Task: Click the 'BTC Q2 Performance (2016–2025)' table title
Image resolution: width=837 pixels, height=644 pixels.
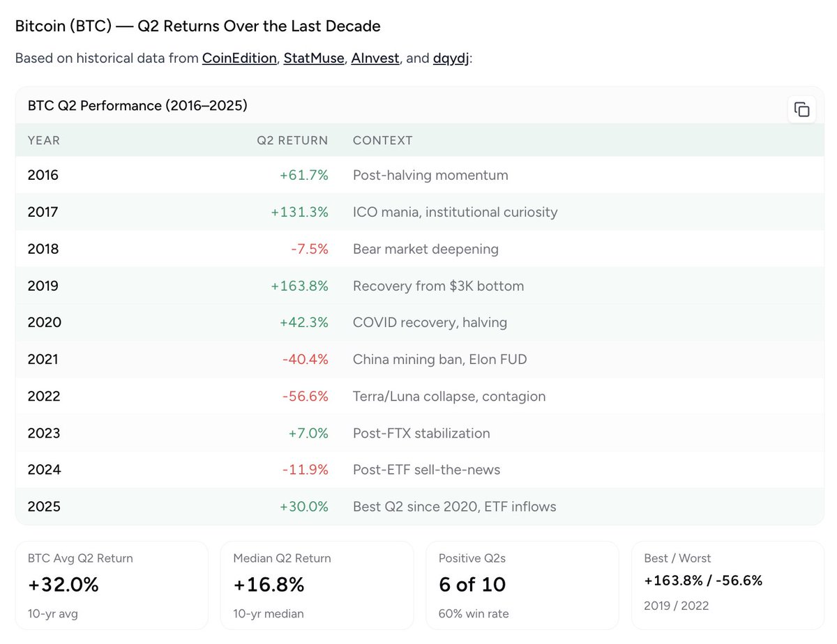Action: coord(137,106)
